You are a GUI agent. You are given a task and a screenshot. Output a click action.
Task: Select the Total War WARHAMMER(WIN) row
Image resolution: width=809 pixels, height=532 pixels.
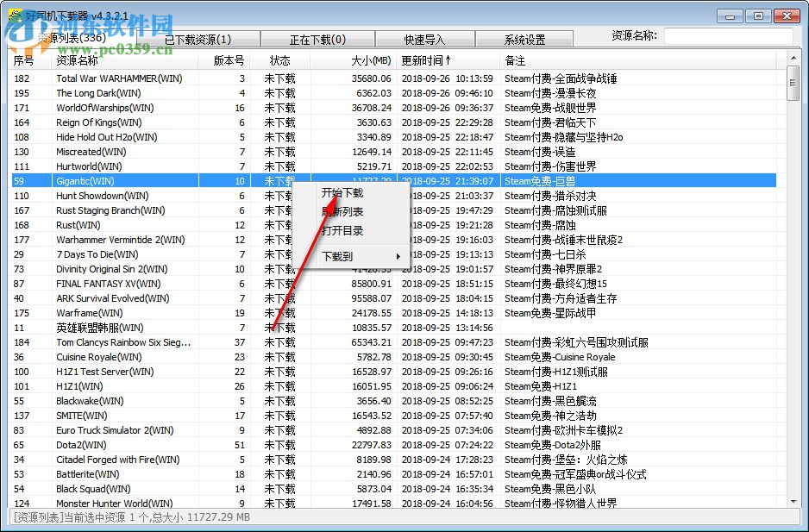pos(392,78)
